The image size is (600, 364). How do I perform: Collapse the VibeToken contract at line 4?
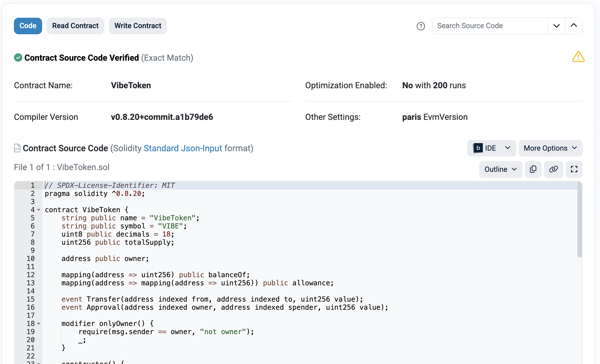point(39,210)
